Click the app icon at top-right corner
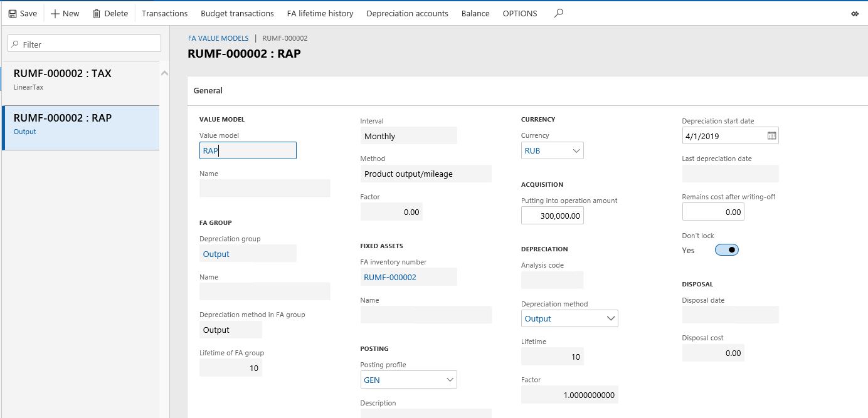Image resolution: width=868 pixels, height=418 pixels. coord(855,13)
